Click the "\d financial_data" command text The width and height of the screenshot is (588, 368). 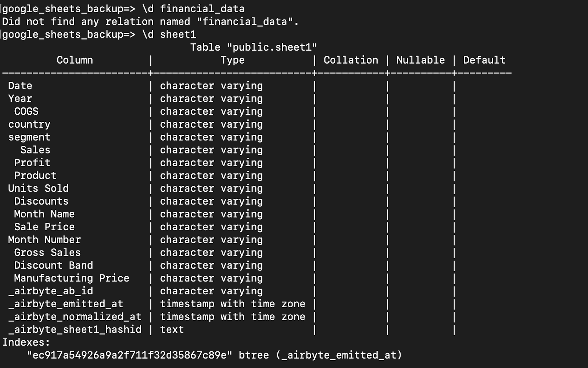(x=193, y=9)
